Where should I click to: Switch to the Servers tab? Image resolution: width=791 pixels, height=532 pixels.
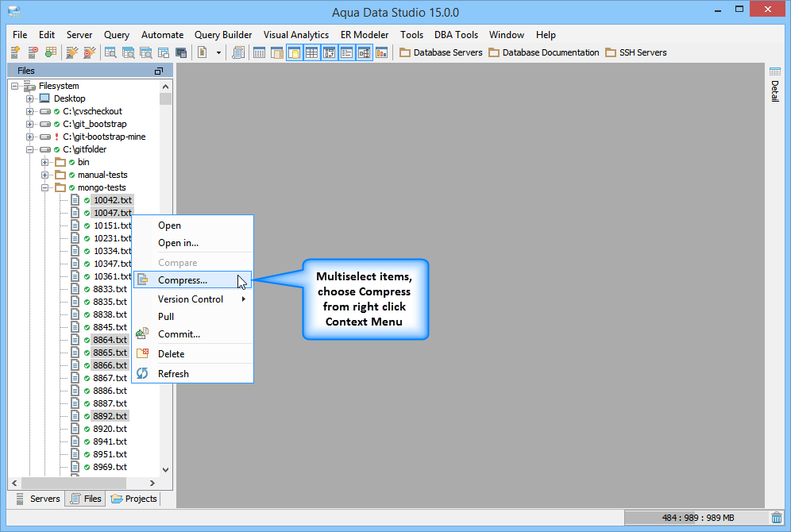[x=38, y=499]
